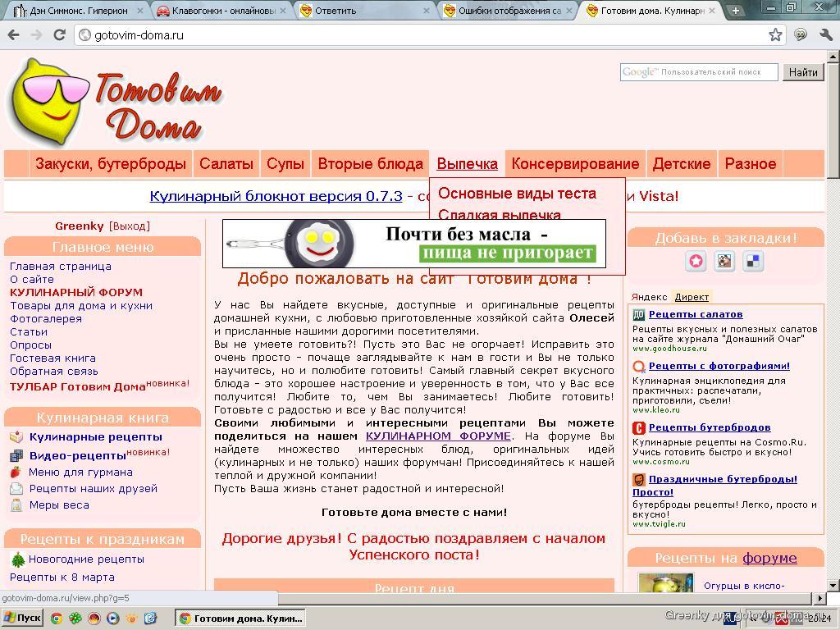This screenshot has width=840, height=630.
Task: Click the face icon beside the Праздничные бутерброды ad
Action: (638, 479)
